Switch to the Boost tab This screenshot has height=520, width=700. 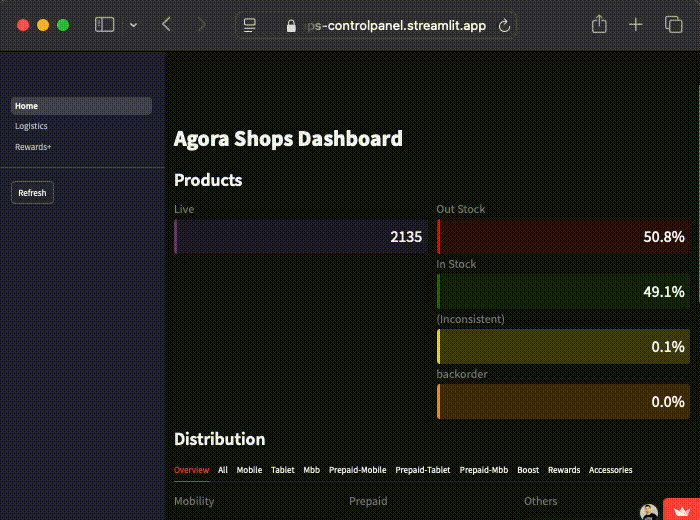coord(528,470)
